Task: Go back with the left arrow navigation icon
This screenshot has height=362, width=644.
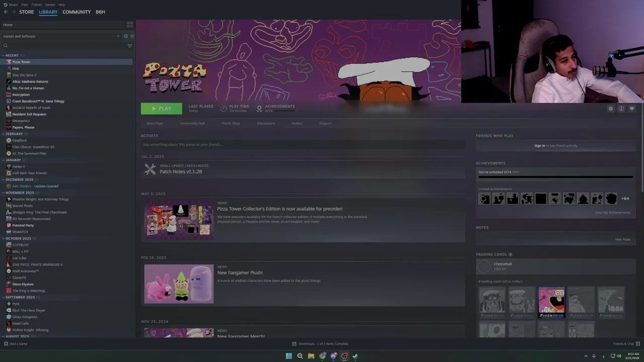Action: pos(6,12)
